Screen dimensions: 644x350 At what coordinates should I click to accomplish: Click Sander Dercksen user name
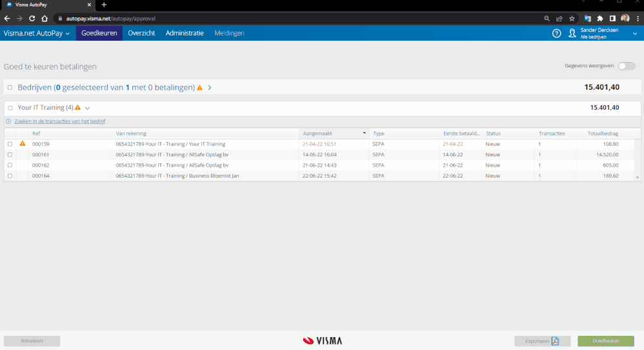[x=599, y=30]
